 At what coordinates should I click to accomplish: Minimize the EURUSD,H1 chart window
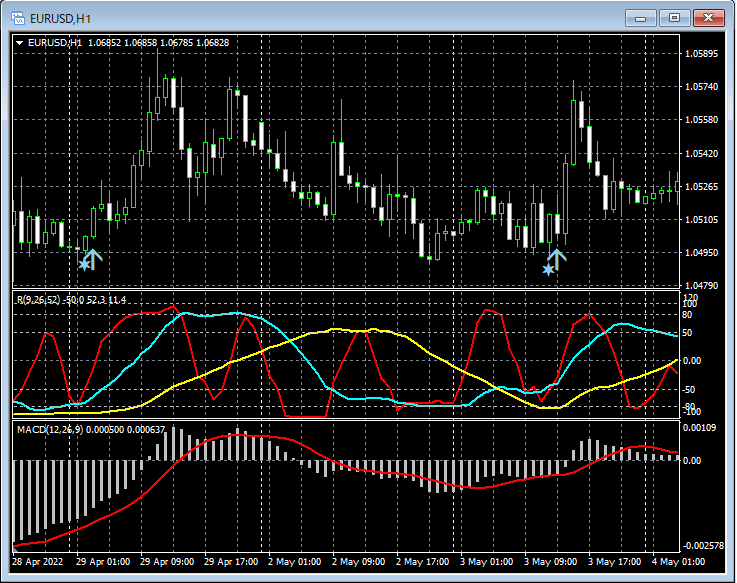641,17
